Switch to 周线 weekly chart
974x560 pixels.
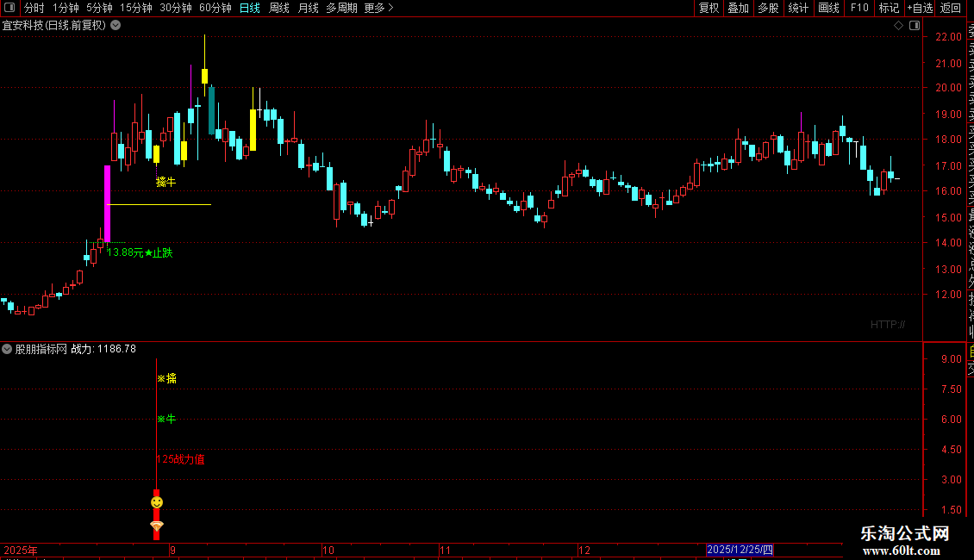[x=279, y=8]
